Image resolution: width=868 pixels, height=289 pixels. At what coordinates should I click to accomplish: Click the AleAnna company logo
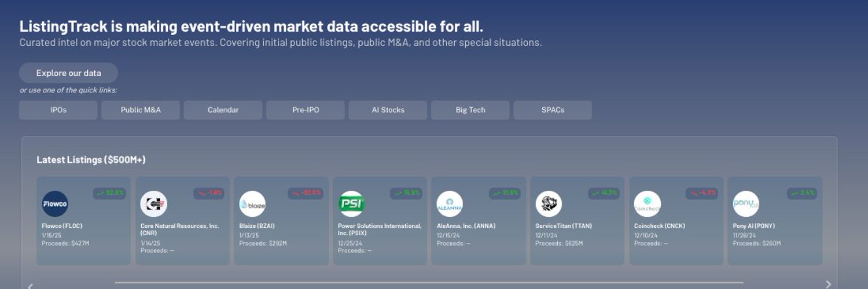(450, 204)
